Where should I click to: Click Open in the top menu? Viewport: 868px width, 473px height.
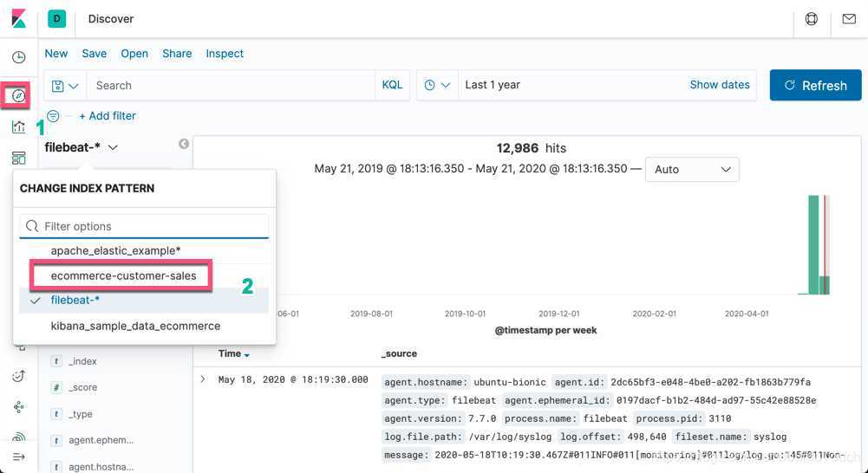pos(134,54)
